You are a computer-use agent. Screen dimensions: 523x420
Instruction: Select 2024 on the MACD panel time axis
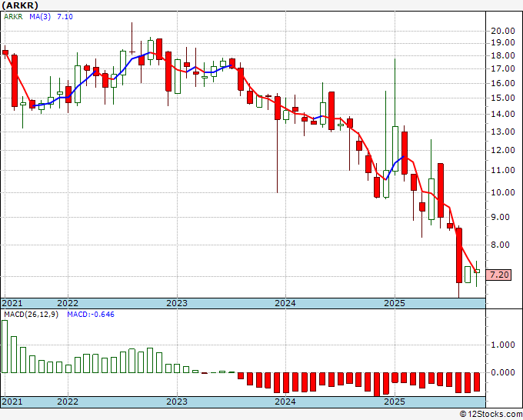[285, 402]
